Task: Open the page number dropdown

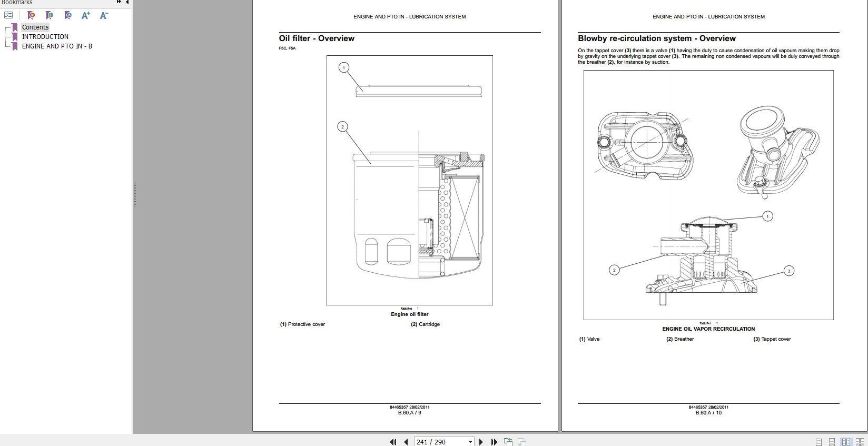Action: pos(470,442)
